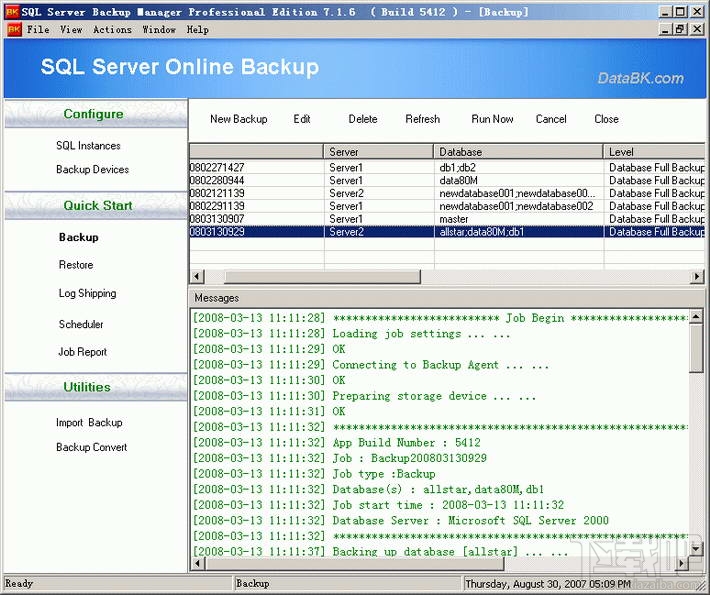Click the 'App Build Number : 5412' log line
The height and width of the screenshot is (595, 710).
pos(337,442)
